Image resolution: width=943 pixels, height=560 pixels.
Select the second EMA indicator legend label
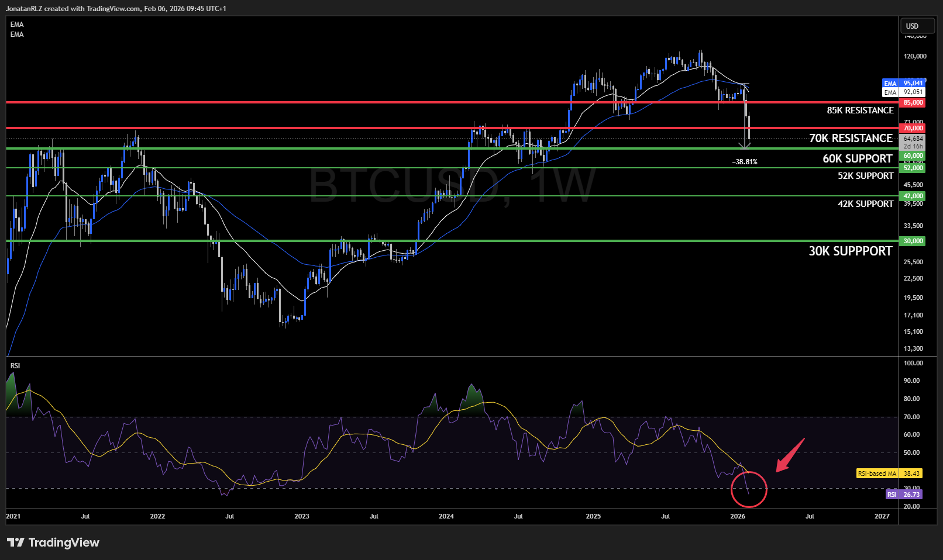(16, 34)
